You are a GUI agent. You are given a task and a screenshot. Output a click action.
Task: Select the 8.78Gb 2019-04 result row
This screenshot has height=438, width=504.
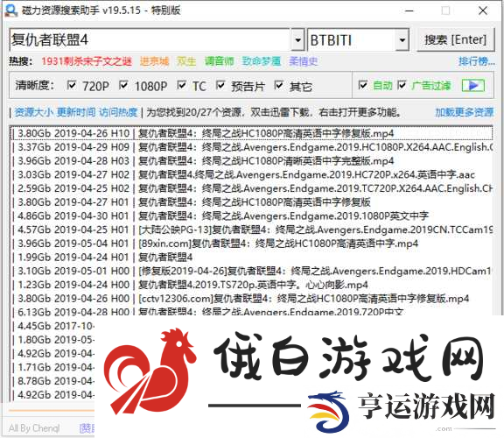pos(52,381)
